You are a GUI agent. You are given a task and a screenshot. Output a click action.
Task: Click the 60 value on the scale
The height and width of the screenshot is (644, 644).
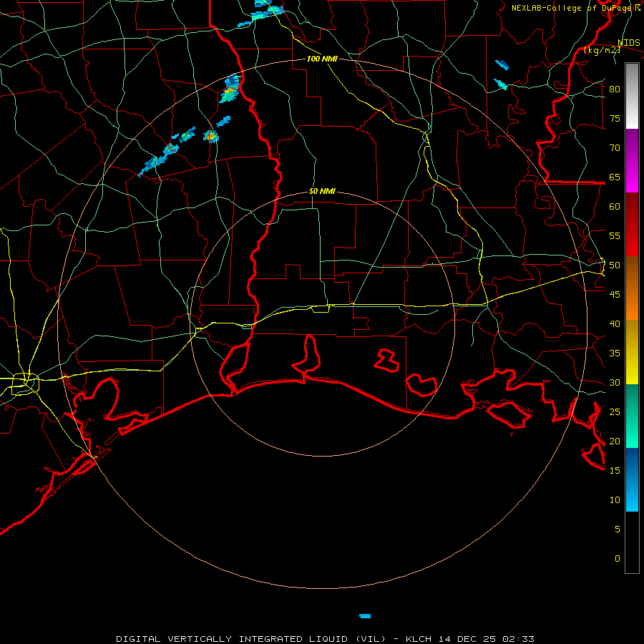(615, 207)
